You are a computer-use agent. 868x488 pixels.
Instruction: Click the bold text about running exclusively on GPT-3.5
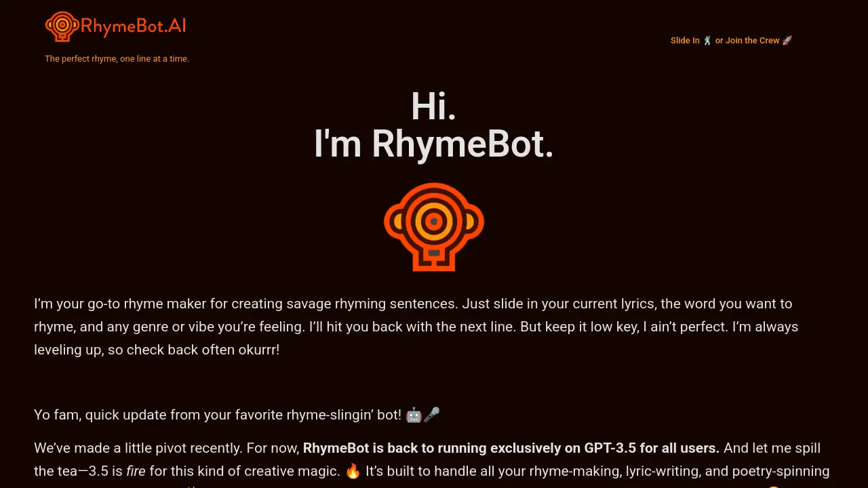pyautogui.click(x=511, y=448)
